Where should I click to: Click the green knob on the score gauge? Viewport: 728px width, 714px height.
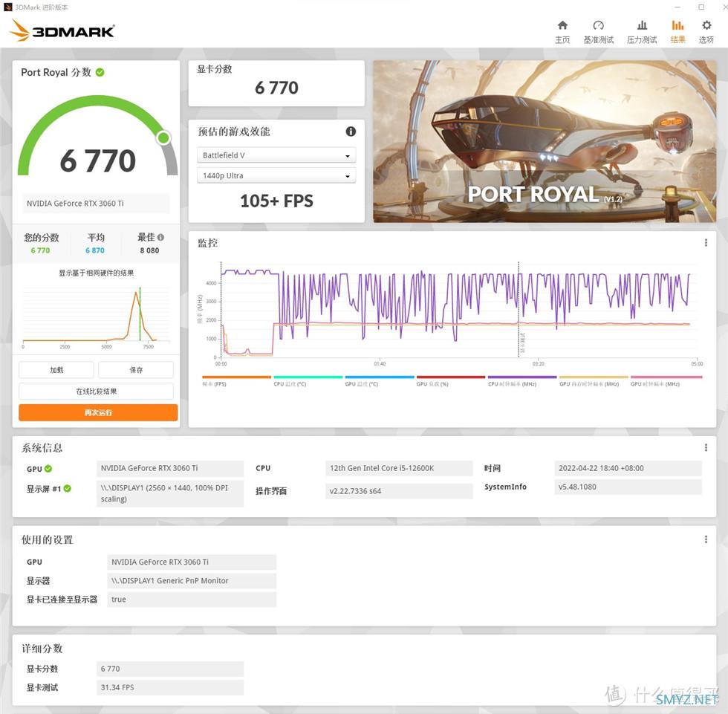point(163,137)
